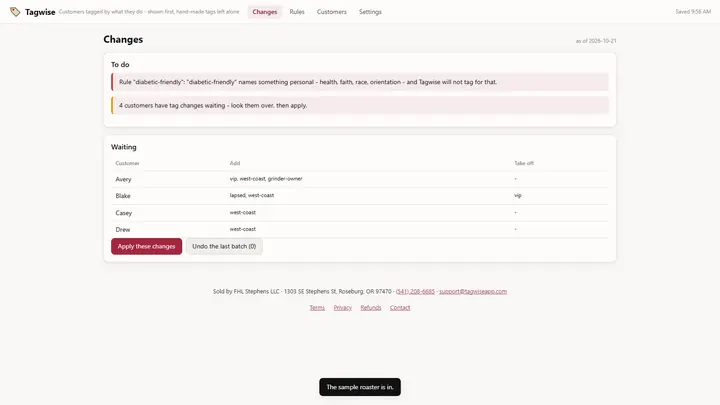
Task: Click Blake's take-off tag vip
Action: (x=518, y=195)
